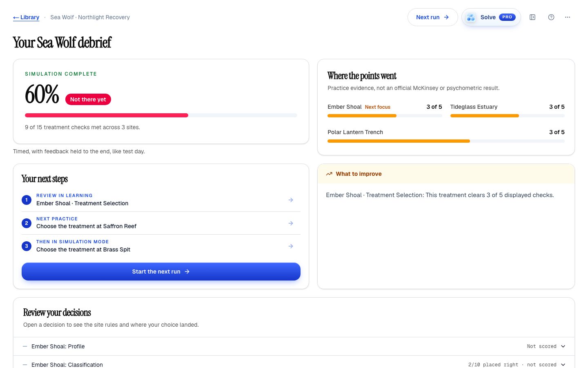Click arrow beside Ember Shoal Treatment Selection

(291, 200)
